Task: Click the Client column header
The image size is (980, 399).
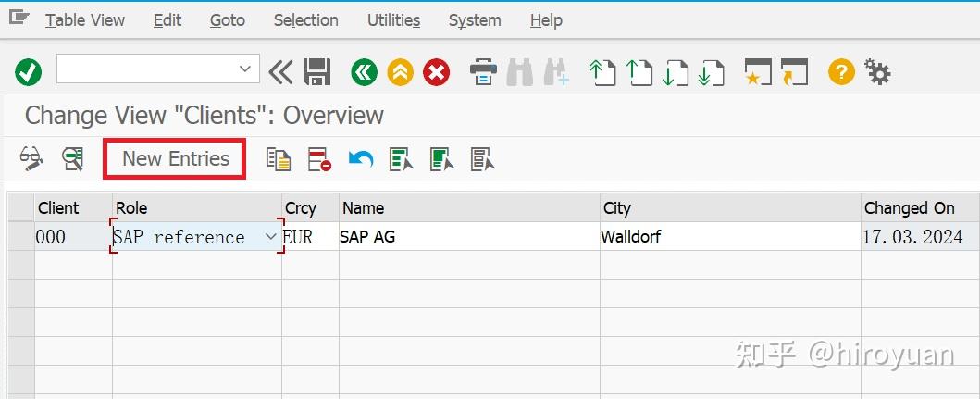Action: pyautogui.click(x=73, y=207)
